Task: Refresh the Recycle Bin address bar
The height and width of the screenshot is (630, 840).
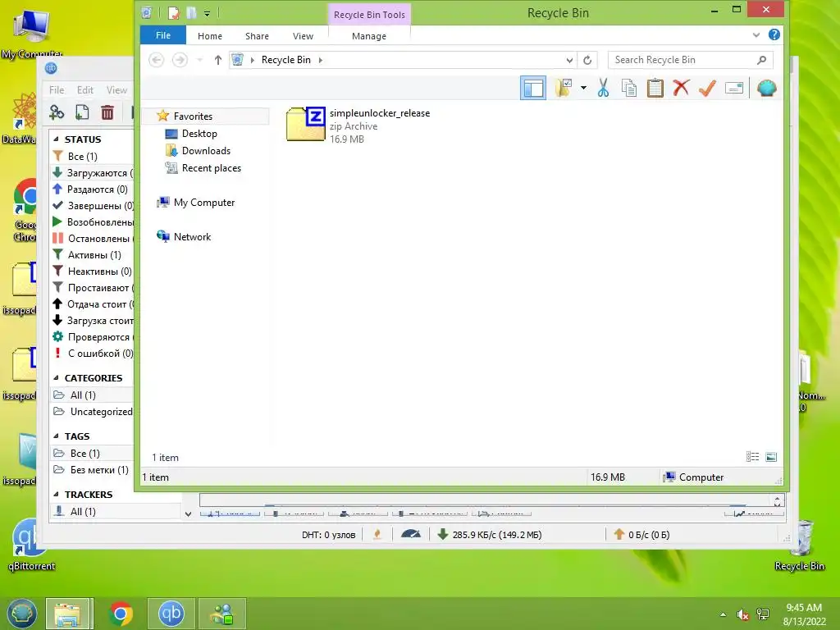Action: (x=587, y=60)
